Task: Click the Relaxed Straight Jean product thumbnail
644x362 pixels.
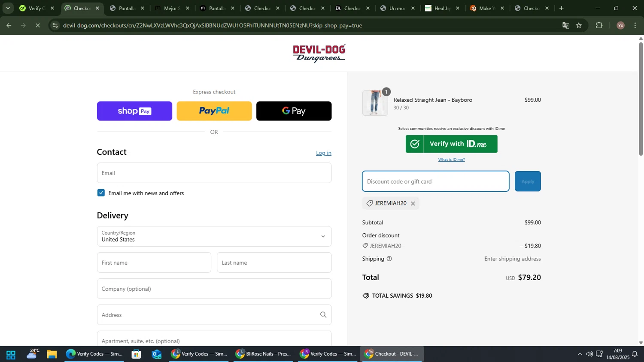Action: [x=375, y=103]
